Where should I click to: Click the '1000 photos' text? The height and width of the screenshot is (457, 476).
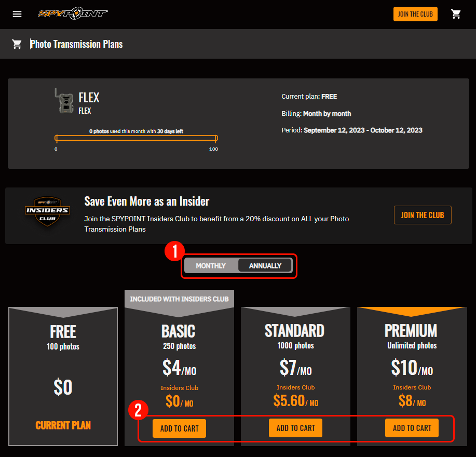coord(296,345)
